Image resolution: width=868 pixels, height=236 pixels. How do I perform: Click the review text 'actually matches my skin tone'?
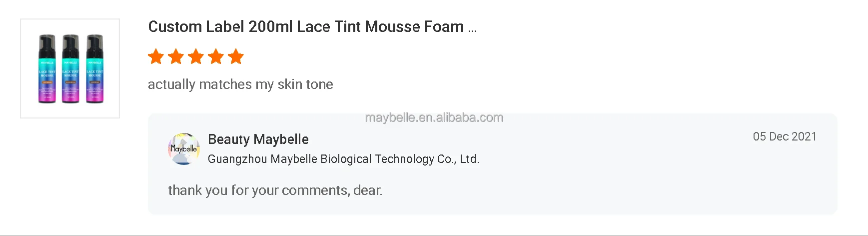tap(240, 84)
